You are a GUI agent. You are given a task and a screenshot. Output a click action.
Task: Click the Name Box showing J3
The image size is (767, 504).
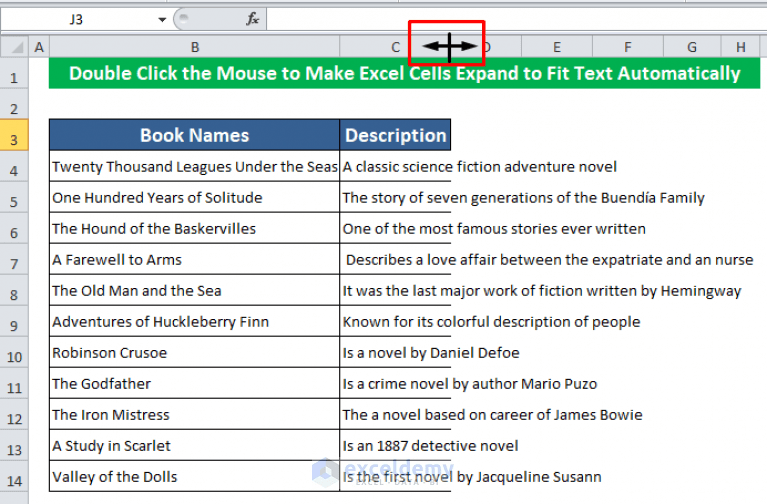click(x=77, y=20)
